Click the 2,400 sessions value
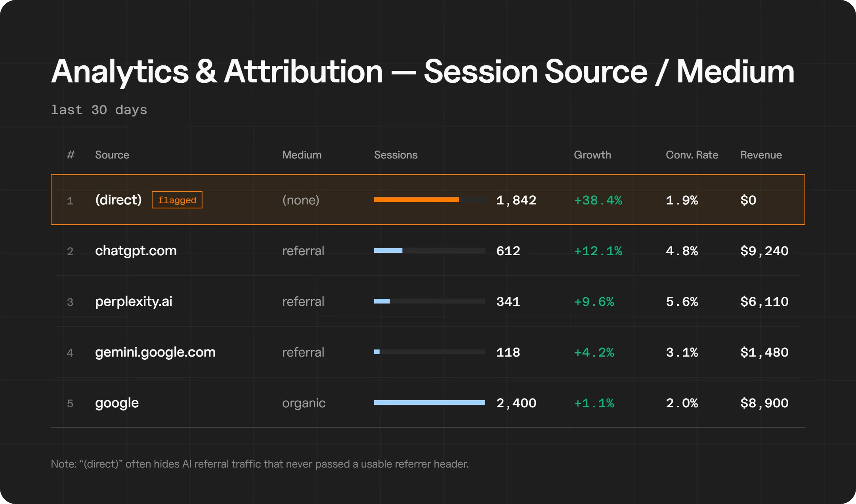 tap(516, 403)
